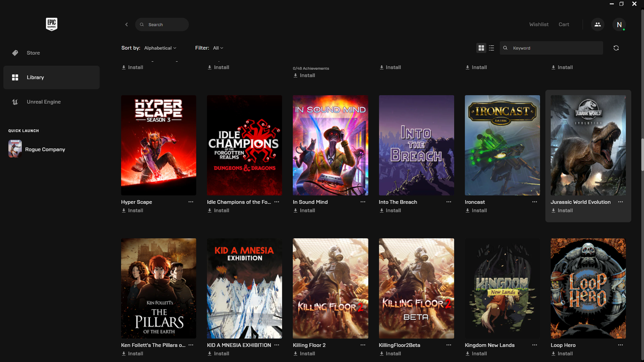Install Idle Champions of the Forgotten Realms
This screenshot has width=644, height=362.
(218, 210)
